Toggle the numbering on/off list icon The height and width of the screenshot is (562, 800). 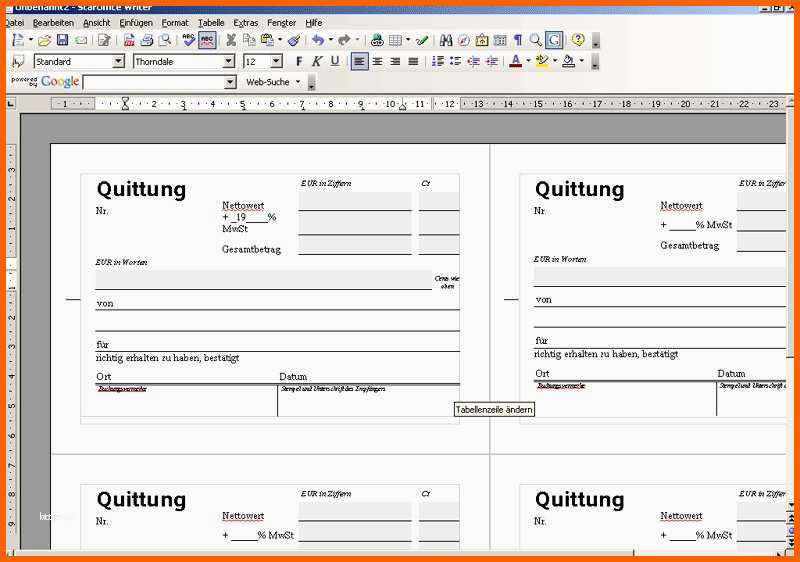pyautogui.click(x=438, y=62)
